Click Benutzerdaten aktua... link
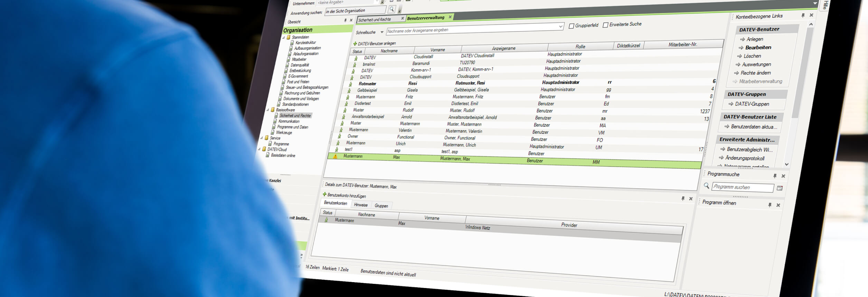 (x=754, y=127)
